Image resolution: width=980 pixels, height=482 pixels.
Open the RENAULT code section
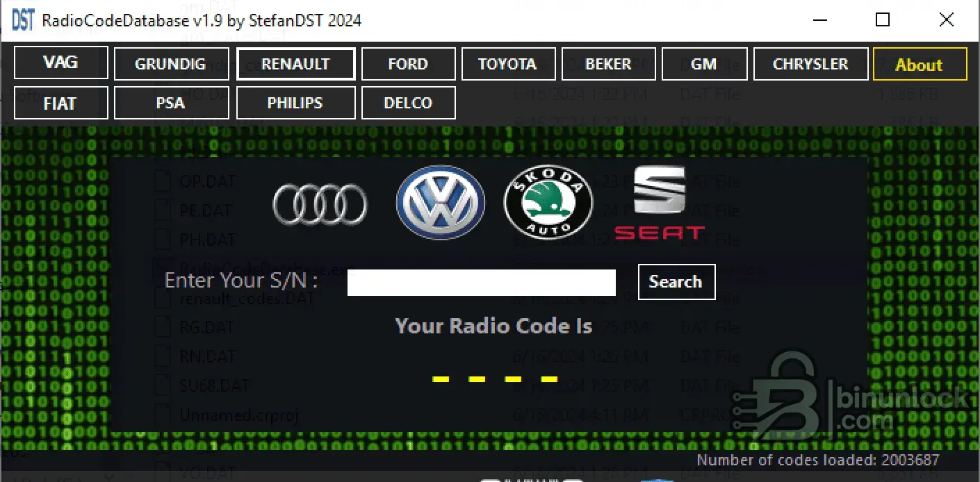click(295, 65)
